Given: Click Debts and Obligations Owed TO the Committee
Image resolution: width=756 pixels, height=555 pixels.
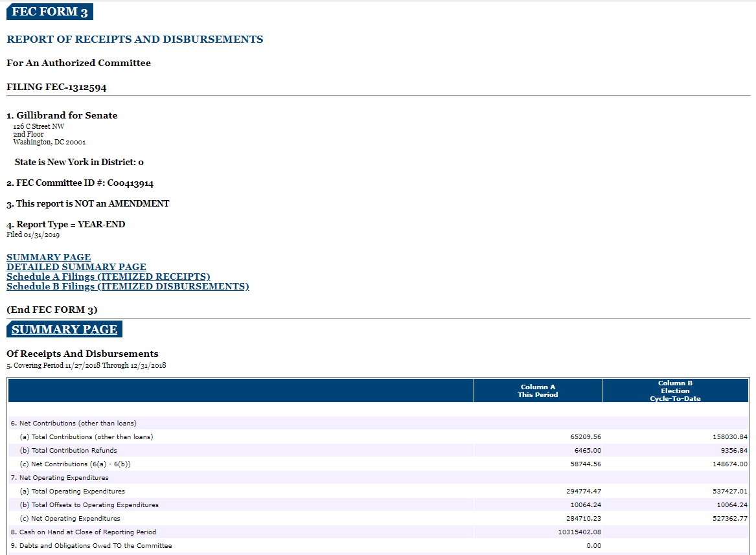Looking at the screenshot, I should click(x=91, y=546).
